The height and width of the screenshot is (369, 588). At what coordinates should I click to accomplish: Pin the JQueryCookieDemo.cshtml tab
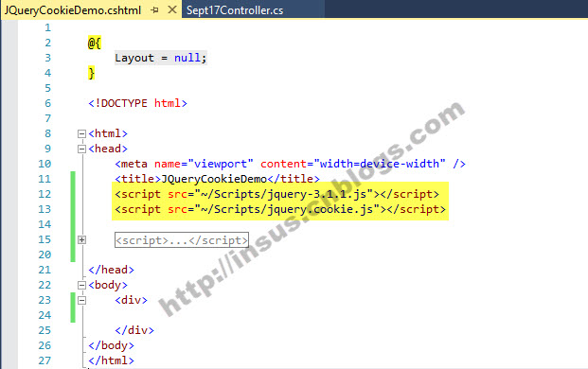(154, 10)
